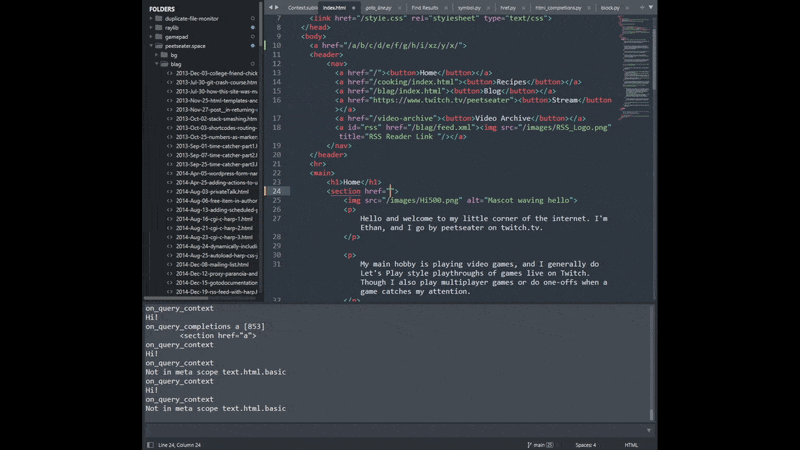This screenshot has width=800, height=450.
Task: Click the gamepad git status circle
Action: (x=253, y=37)
